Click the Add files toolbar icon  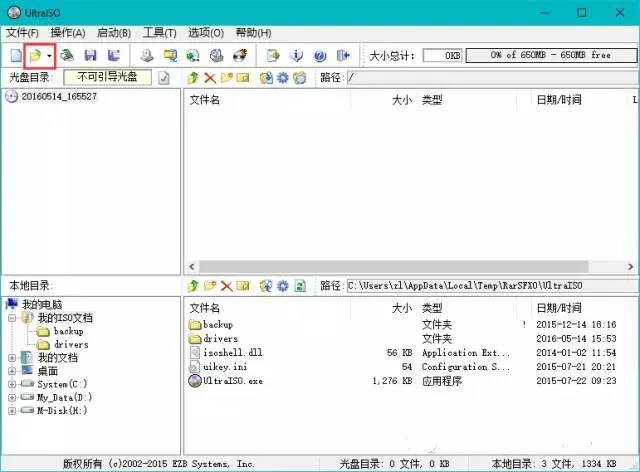tap(273, 55)
